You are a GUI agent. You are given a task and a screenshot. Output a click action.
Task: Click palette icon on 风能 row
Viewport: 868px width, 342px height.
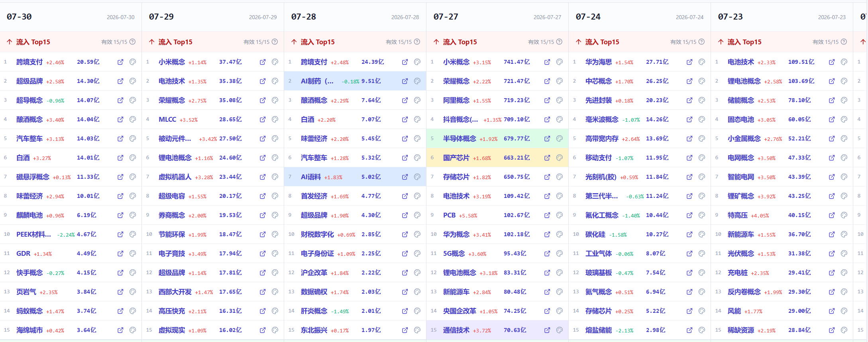(x=844, y=311)
